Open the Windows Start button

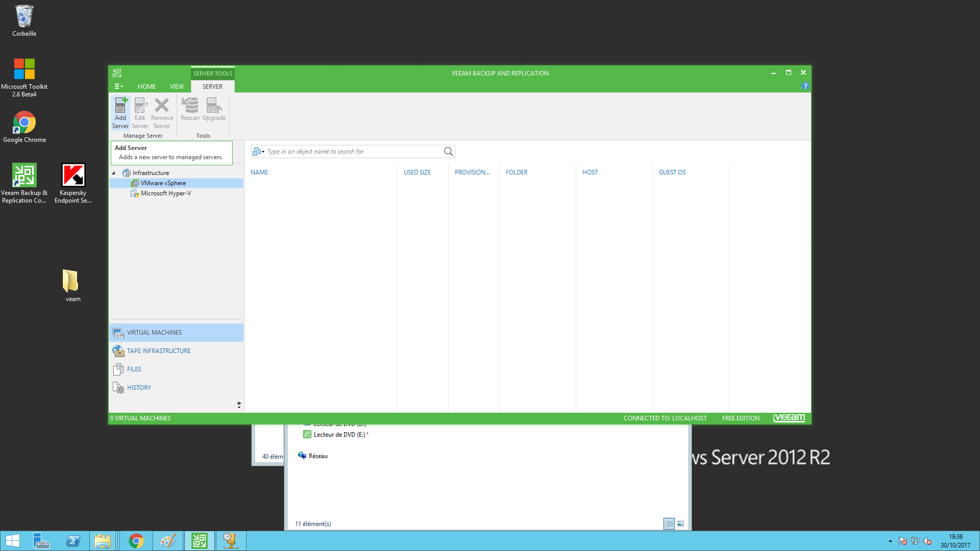click(13, 541)
